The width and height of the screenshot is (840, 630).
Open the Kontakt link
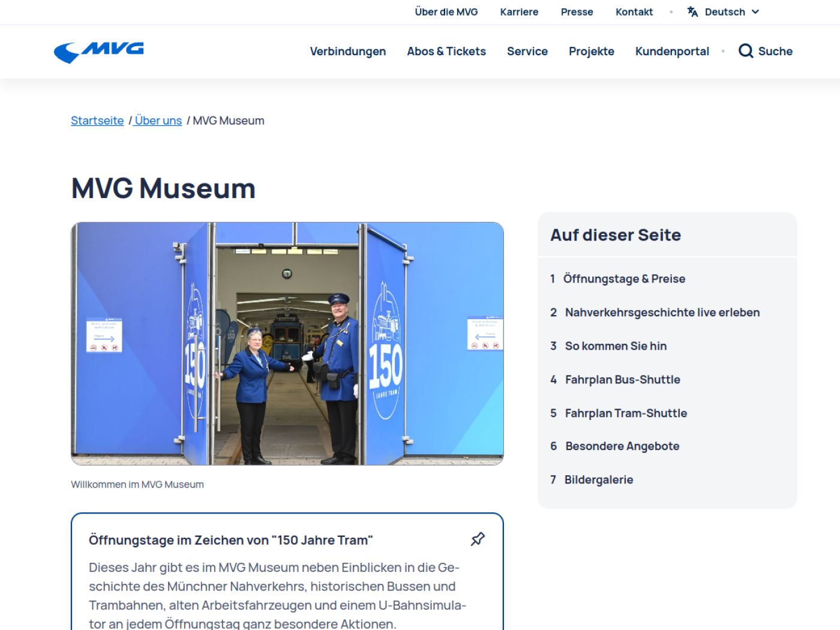[634, 12]
